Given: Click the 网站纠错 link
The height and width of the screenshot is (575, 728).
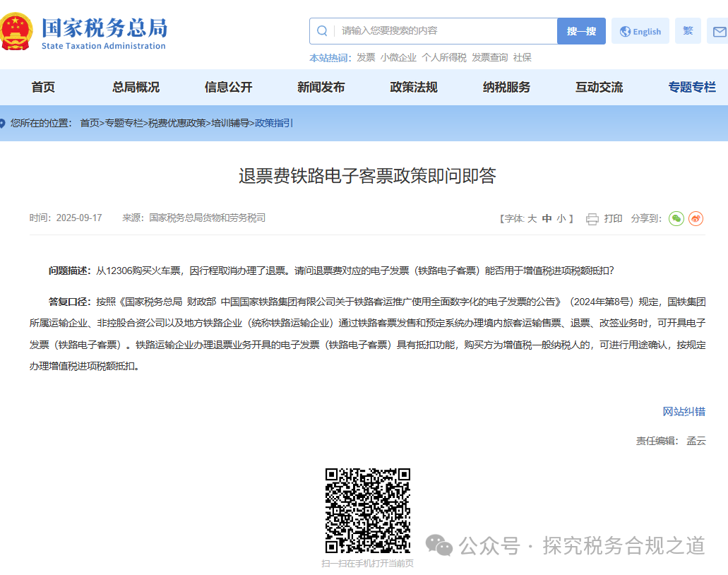Looking at the screenshot, I should point(684,412).
